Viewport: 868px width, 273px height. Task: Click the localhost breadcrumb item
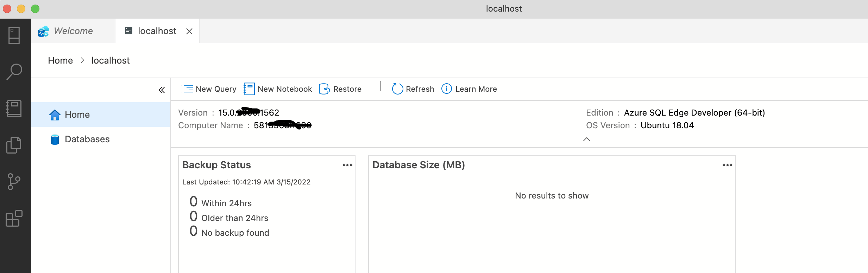111,60
